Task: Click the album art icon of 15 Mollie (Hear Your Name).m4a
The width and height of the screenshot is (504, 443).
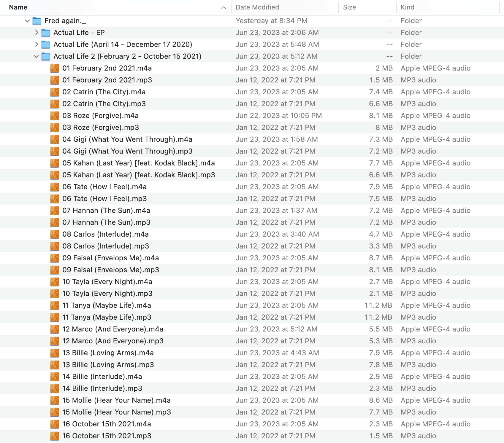Action: (x=55, y=400)
